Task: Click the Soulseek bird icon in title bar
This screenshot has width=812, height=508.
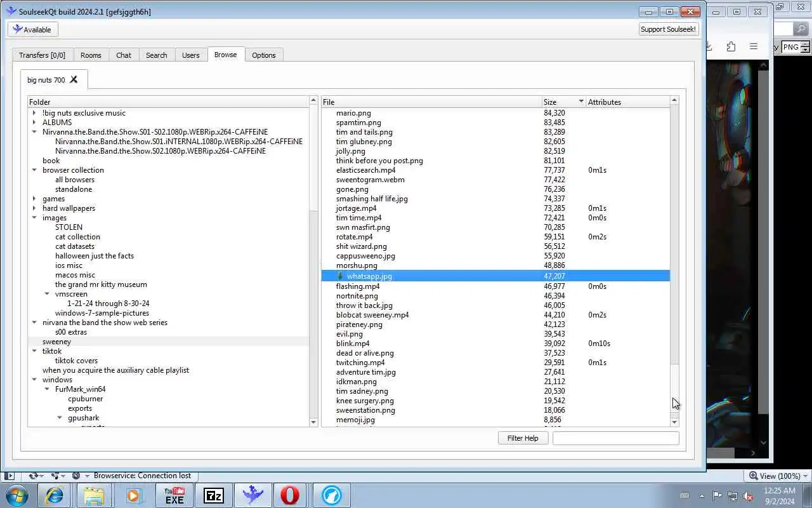Action: click(11, 11)
